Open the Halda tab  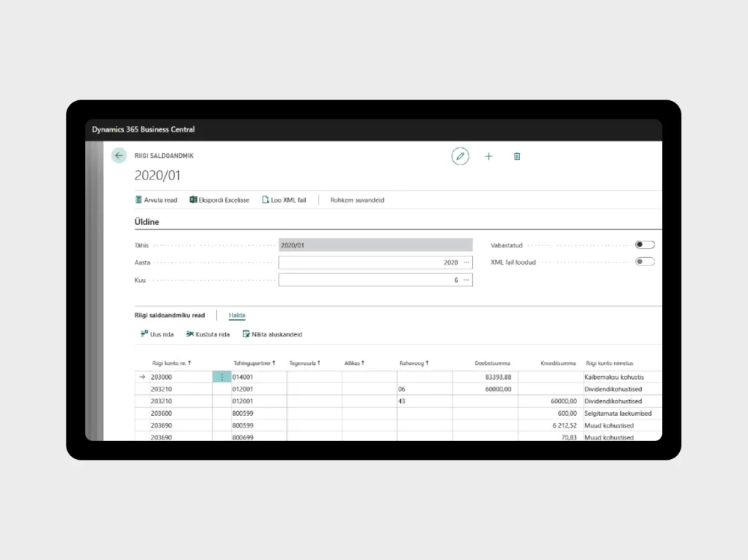[236, 316]
